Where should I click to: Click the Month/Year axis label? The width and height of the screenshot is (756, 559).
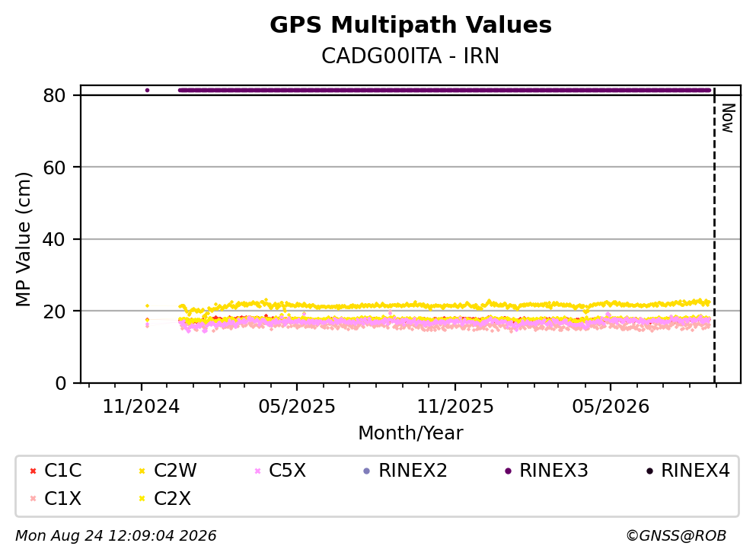point(410,433)
